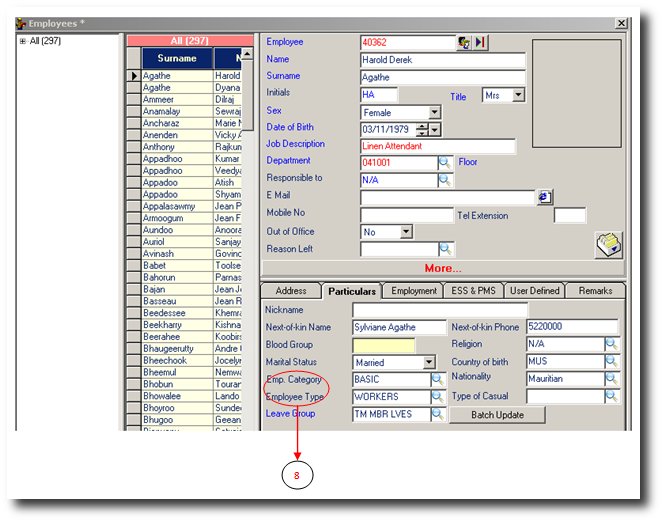
Task: Select the Beedessee surname row
Action: click(177, 313)
